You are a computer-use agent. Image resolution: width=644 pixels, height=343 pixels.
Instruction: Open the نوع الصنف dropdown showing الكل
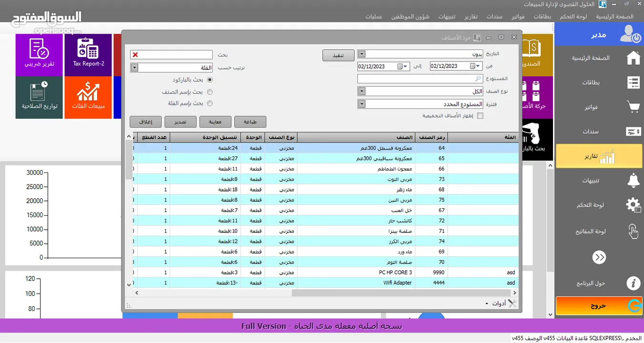click(x=361, y=91)
